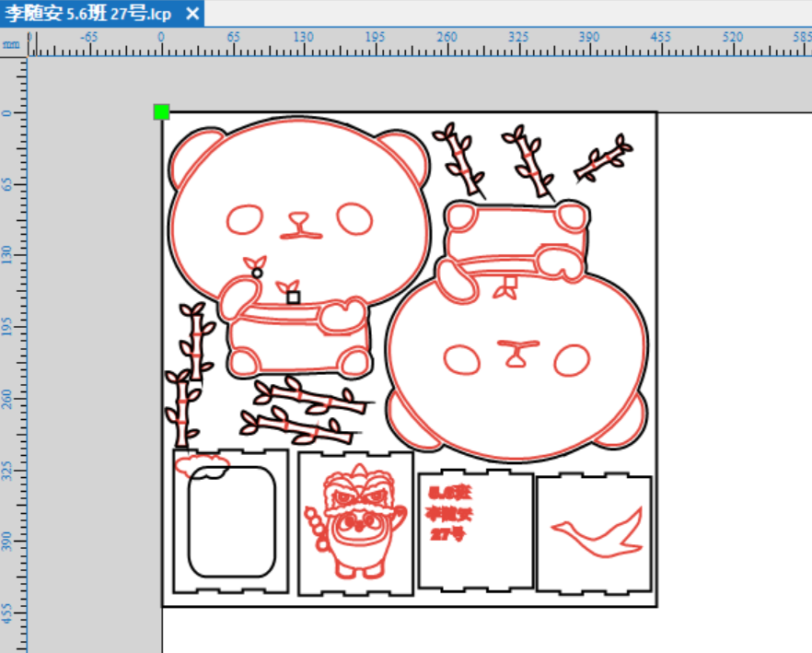812x653 pixels.
Task: Click the 195 mark on vertical ruler
Action: 6,327
